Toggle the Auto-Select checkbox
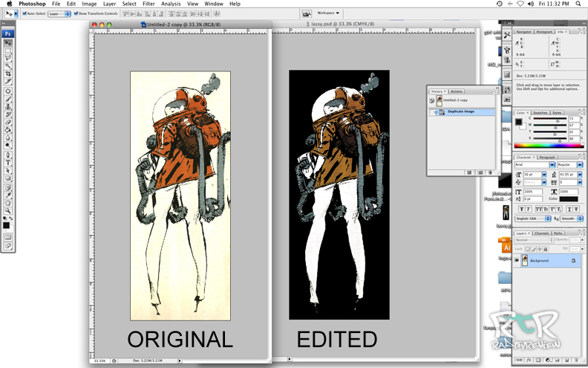 24,13
